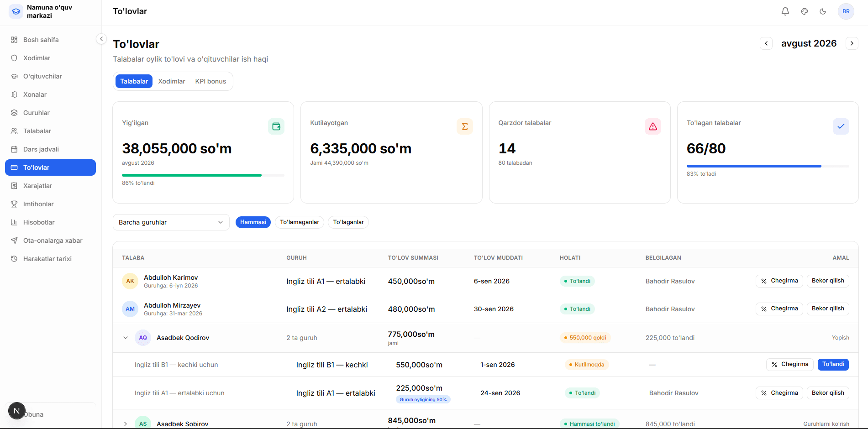Open the Barcha guruhlar dropdown
This screenshot has width=868, height=429.
point(171,222)
